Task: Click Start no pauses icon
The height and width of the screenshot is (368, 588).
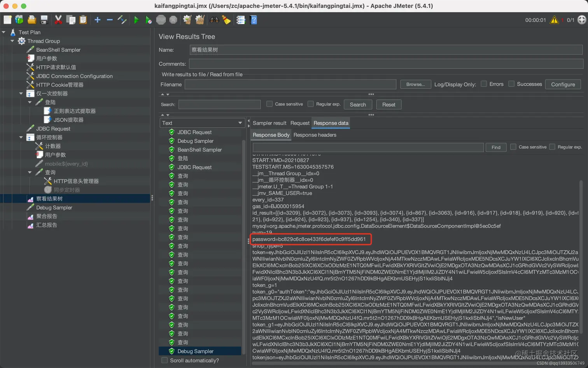Action: [x=149, y=19]
